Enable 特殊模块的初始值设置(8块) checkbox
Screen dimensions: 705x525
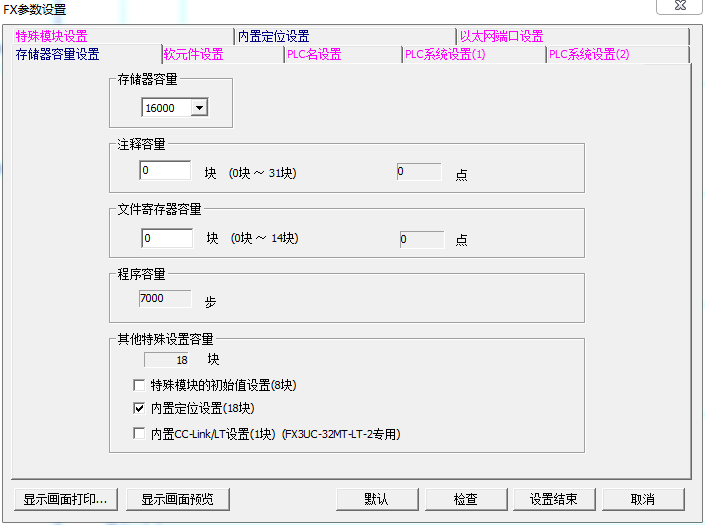(139, 385)
